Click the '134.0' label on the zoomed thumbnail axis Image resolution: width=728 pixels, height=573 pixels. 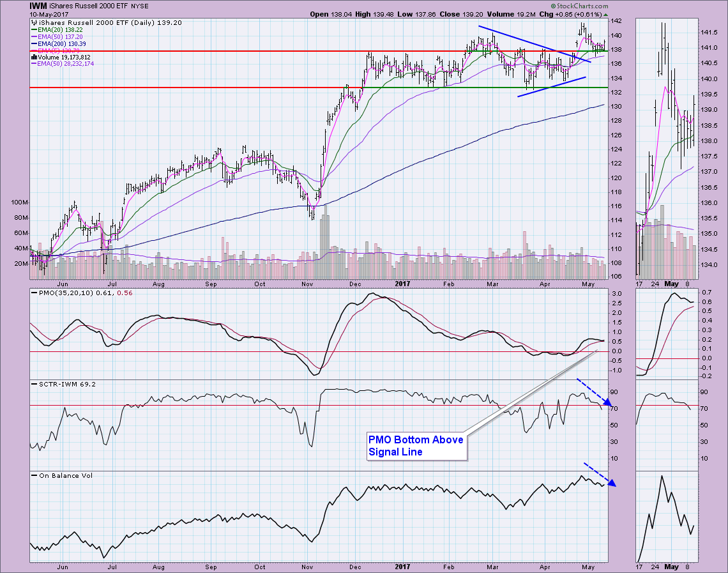(708, 264)
